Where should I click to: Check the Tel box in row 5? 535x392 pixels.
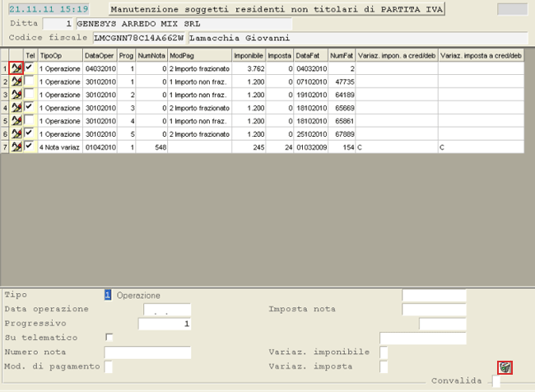coord(30,120)
